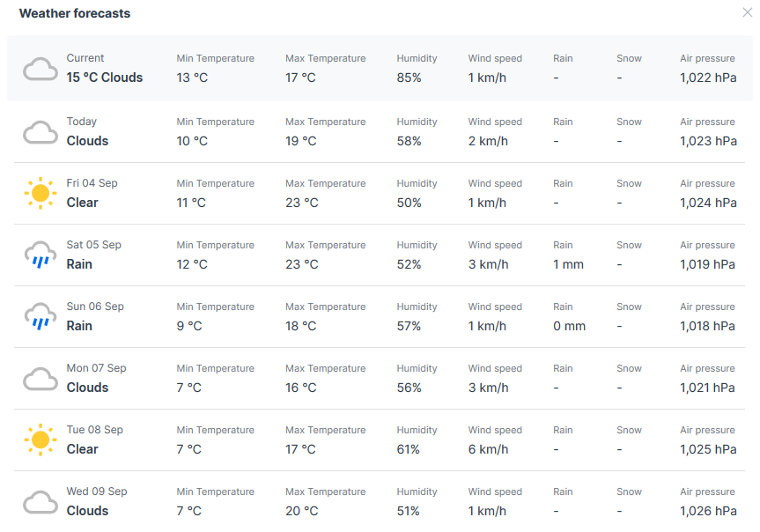Click the cloud icon in Current row
Viewport: 760px width, 532px height.
(x=41, y=69)
